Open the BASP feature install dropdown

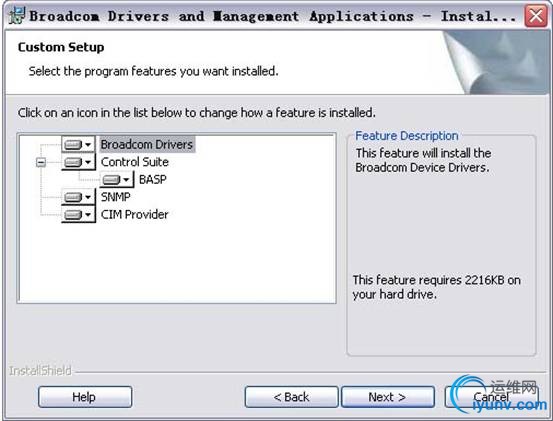point(117,179)
